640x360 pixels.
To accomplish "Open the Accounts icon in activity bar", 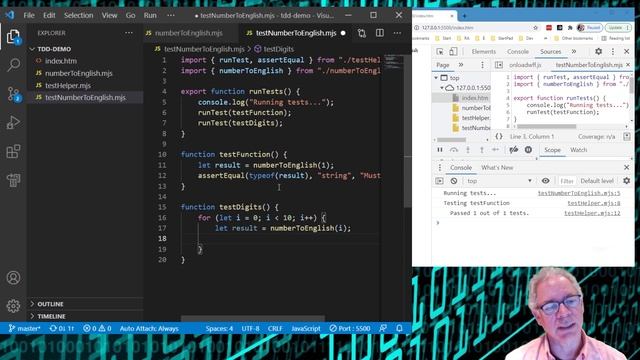I will coord(13,278).
